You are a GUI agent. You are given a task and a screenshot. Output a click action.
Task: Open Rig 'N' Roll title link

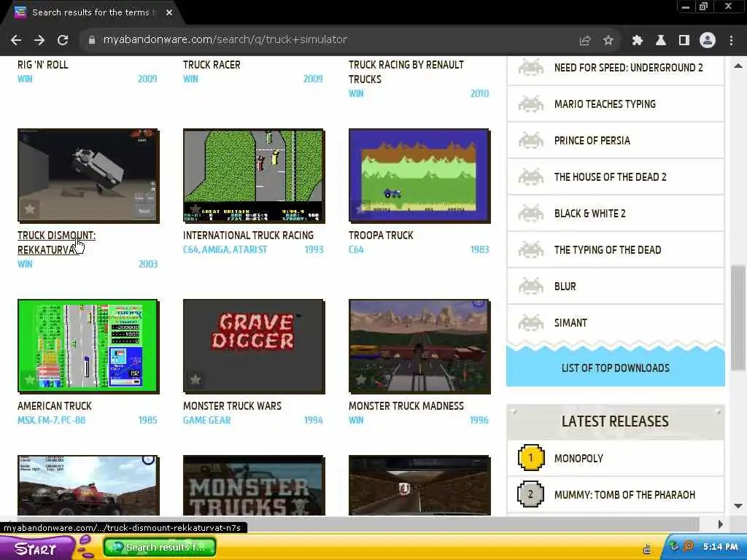click(42, 65)
